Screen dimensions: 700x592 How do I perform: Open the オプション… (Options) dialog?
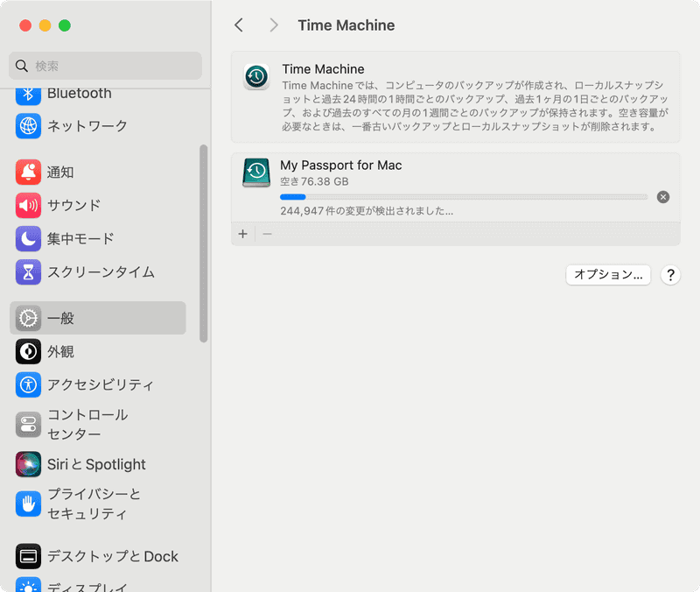coord(608,274)
